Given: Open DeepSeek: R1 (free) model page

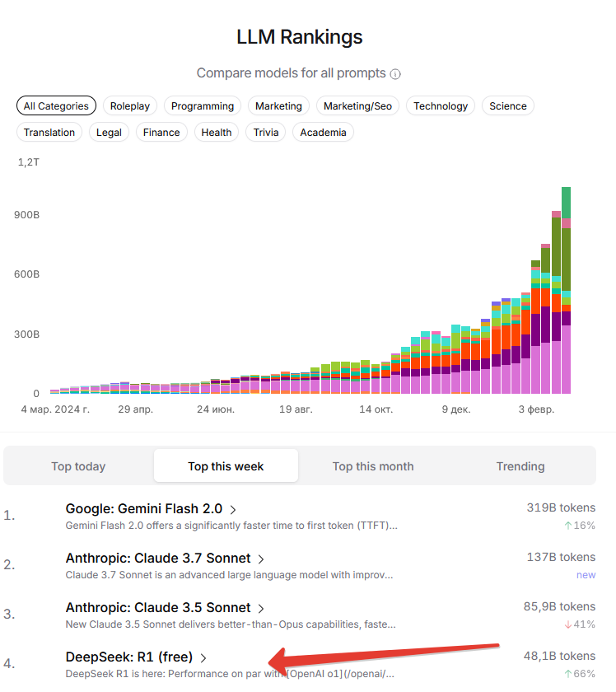Looking at the screenshot, I should click(129, 657).
